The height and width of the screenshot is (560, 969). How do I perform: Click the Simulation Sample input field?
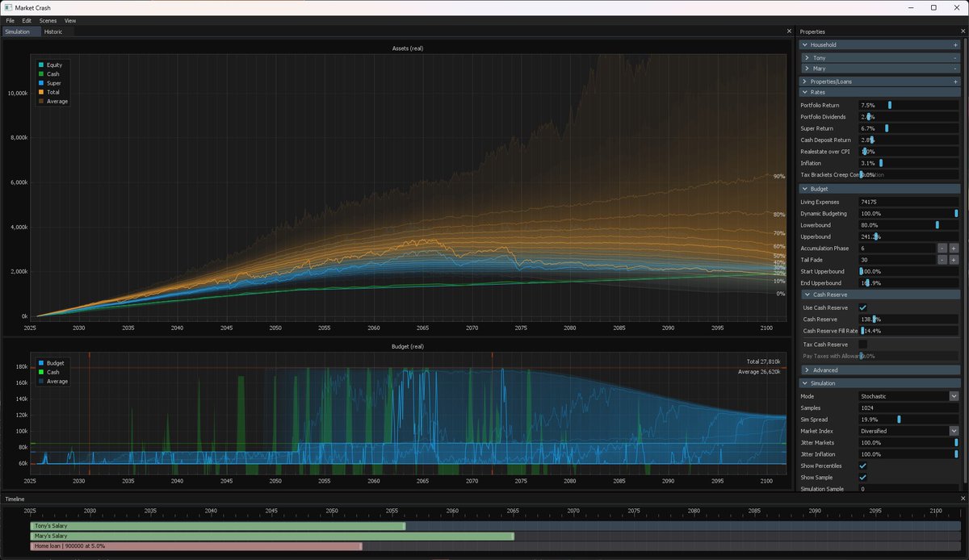[x=908, y=489]
